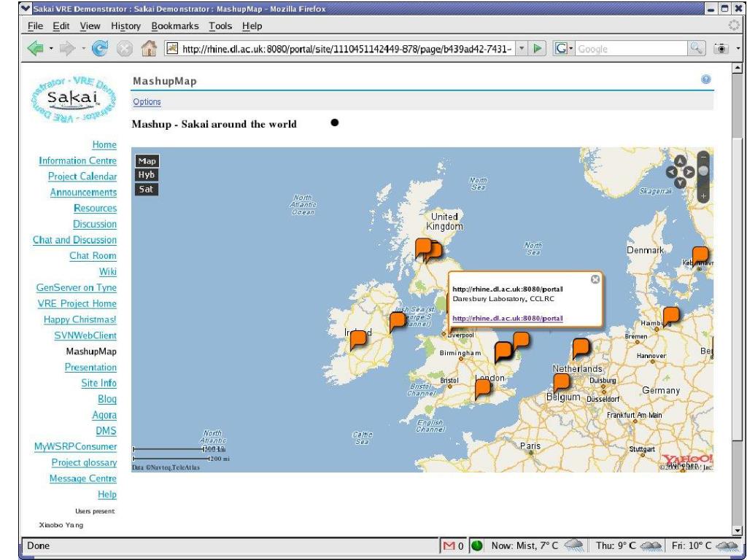This screenshot has width=747, height=560.
Task: Click the search magnifier icon
Action: [x=696, y=48]
